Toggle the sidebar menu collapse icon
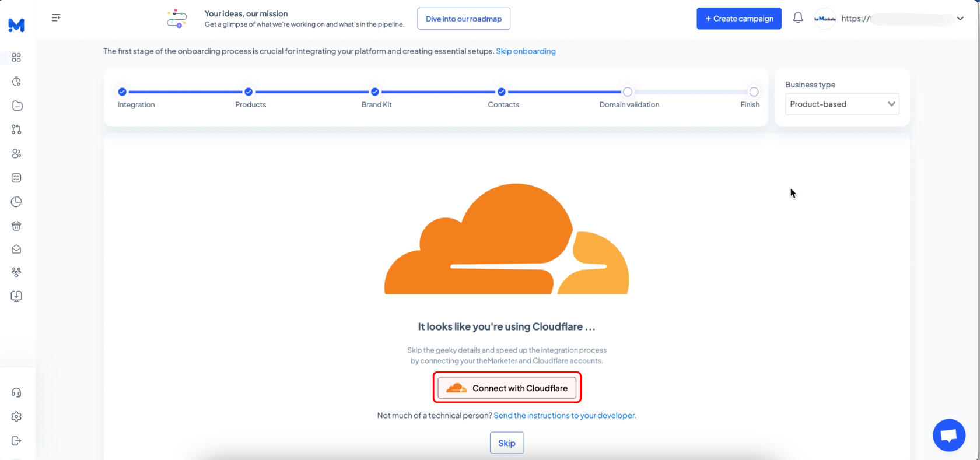Viewport: 980px width, 460px height. tap(56, 18)
